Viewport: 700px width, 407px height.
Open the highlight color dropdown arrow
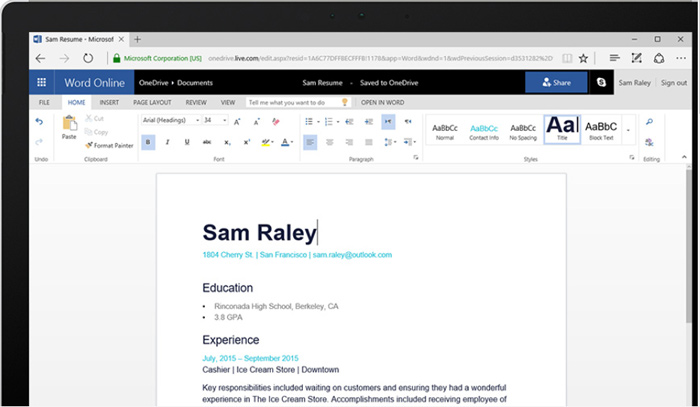coord(272,142)
